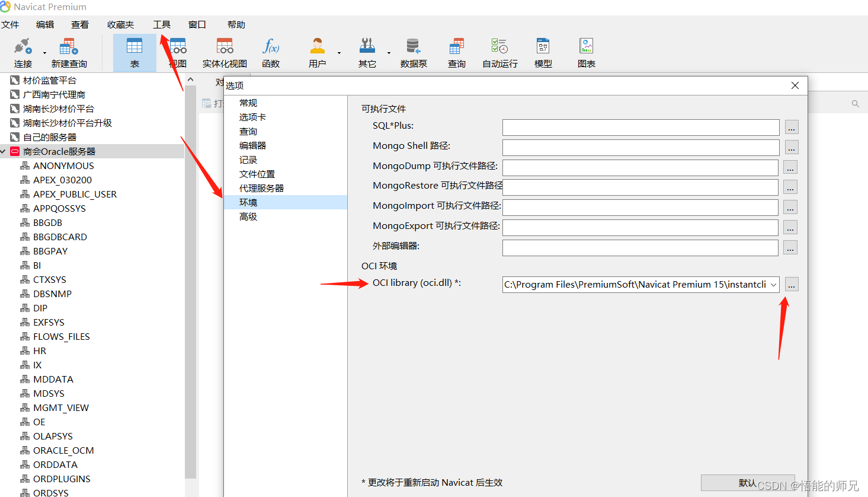This screenshot has width=868, height=497.
Task: Expand the OCI library path dropdown
Action: pos(773,285)
